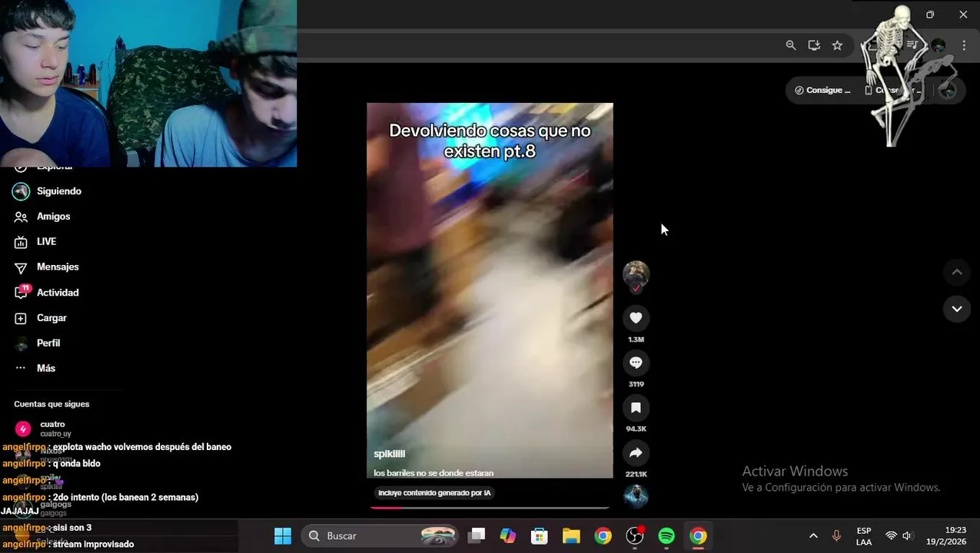Show hidden system tray icons
This screenshot has height=553, width=980.
pos(813,536)
